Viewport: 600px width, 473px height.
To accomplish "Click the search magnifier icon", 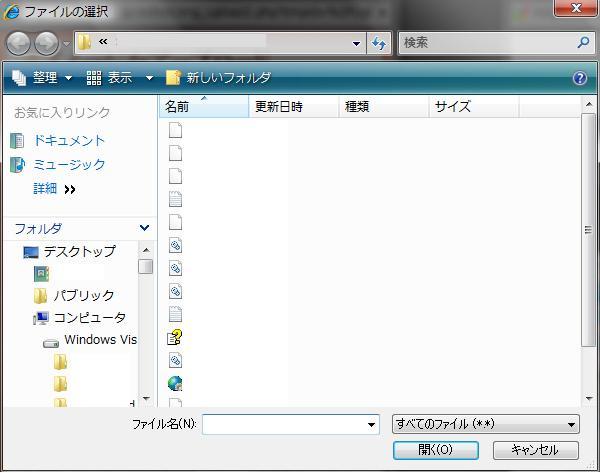I will [584, 43].
